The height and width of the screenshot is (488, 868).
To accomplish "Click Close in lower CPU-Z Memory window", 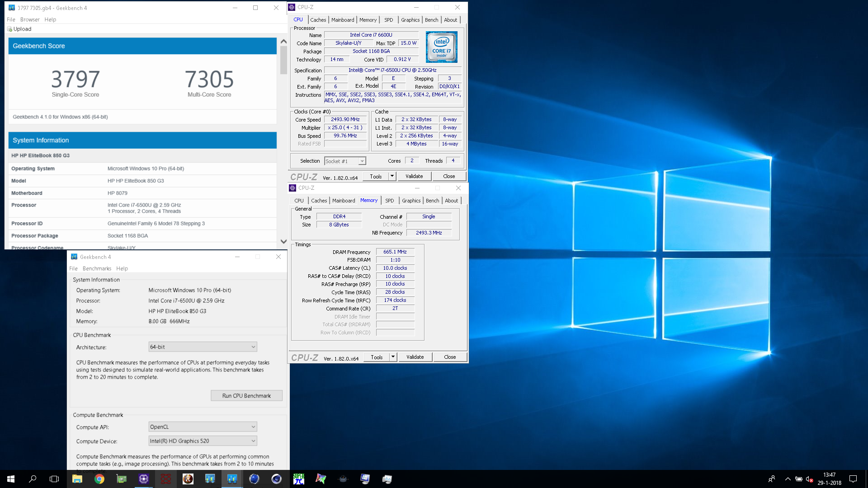I will [x=450, y=357].
